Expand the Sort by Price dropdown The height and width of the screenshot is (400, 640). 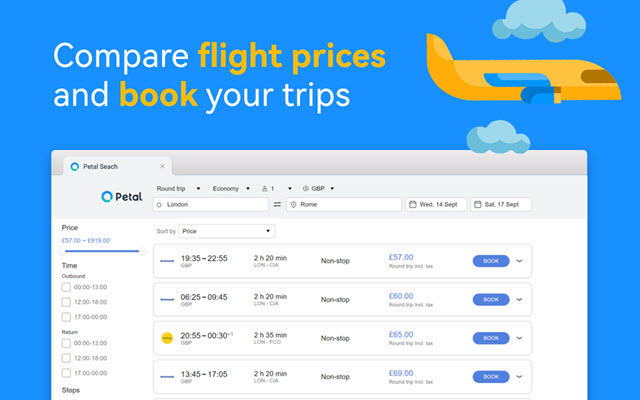pos(226,231)
